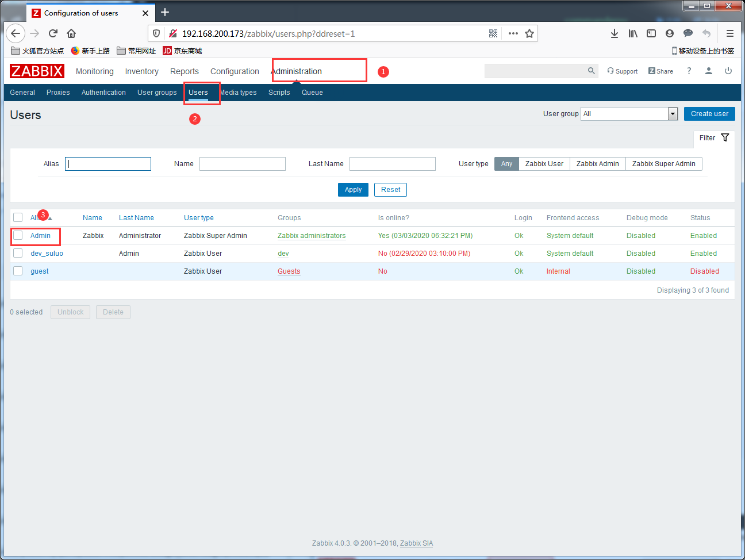Go to the Authentication submenu
Viewport: 745px width, 560px height.
pos(103,93)
